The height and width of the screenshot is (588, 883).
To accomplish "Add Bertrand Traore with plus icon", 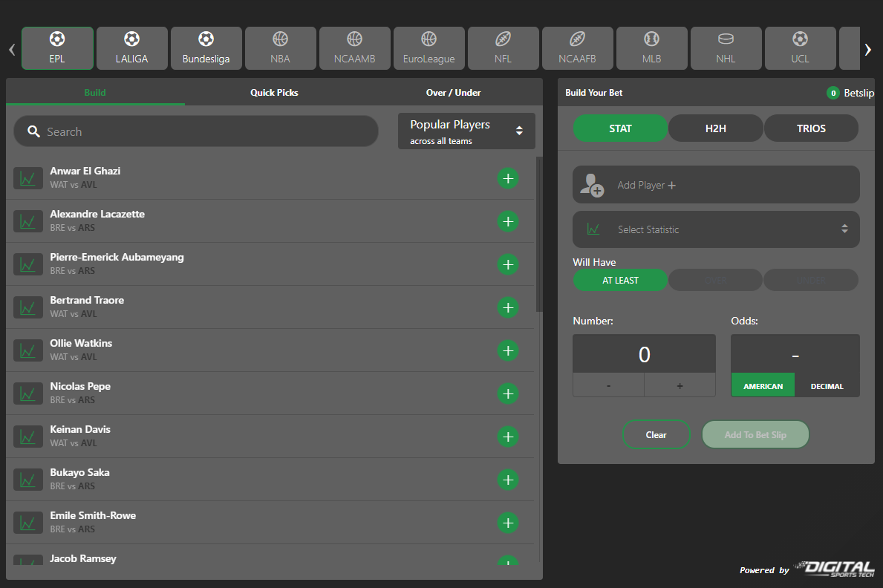I will pos(508,307).
